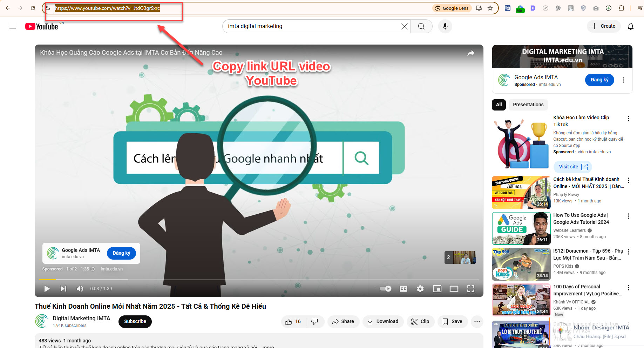
Task: Go back to the previous browser page
Action: tap(8, 8)
